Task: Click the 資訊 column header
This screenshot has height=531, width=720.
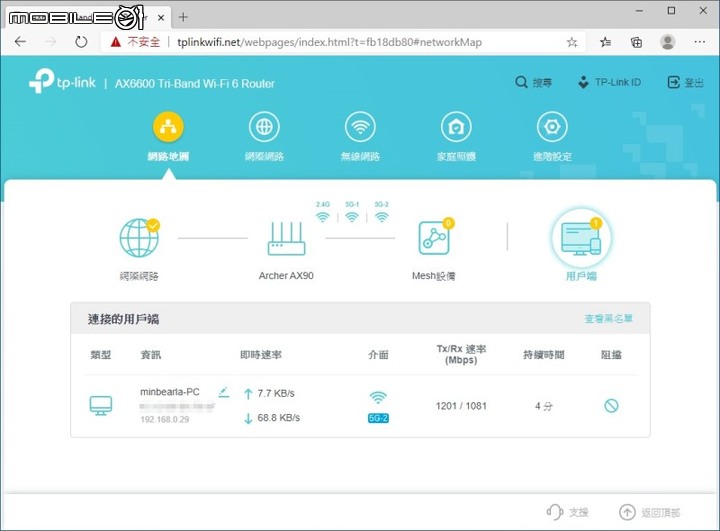Action: (151, 355)
